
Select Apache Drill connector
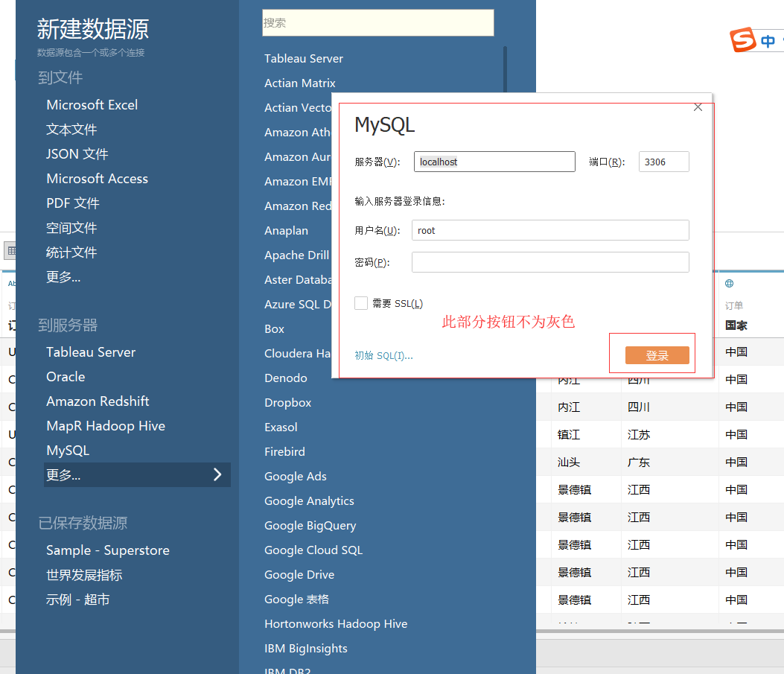[296, 255]
